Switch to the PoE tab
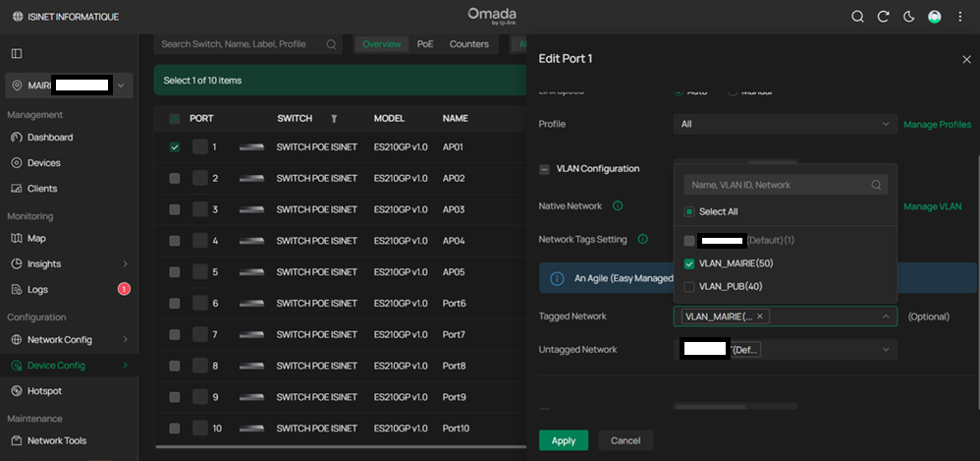 tap(425, 44)
